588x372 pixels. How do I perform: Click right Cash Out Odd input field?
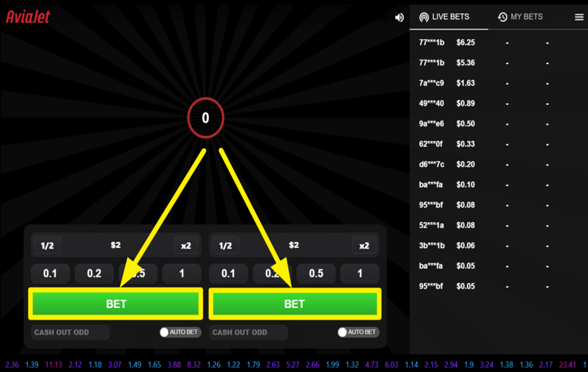[248, 332]
